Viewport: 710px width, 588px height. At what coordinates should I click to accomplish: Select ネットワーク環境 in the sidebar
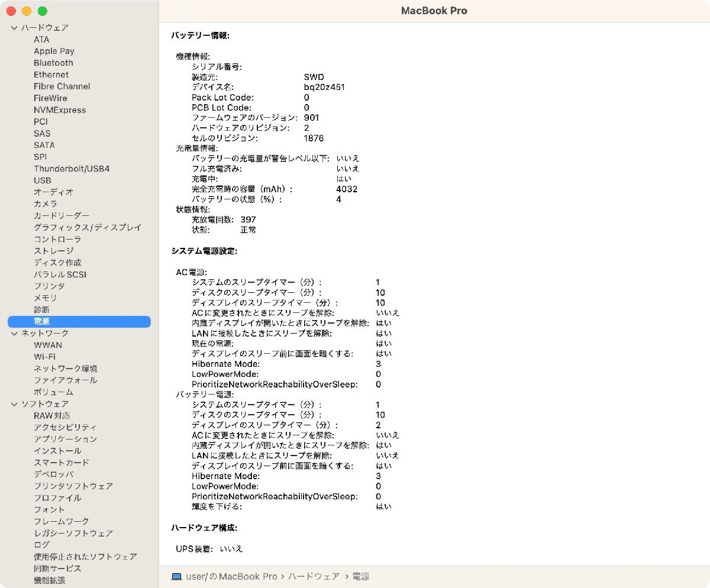coord(66,369)
